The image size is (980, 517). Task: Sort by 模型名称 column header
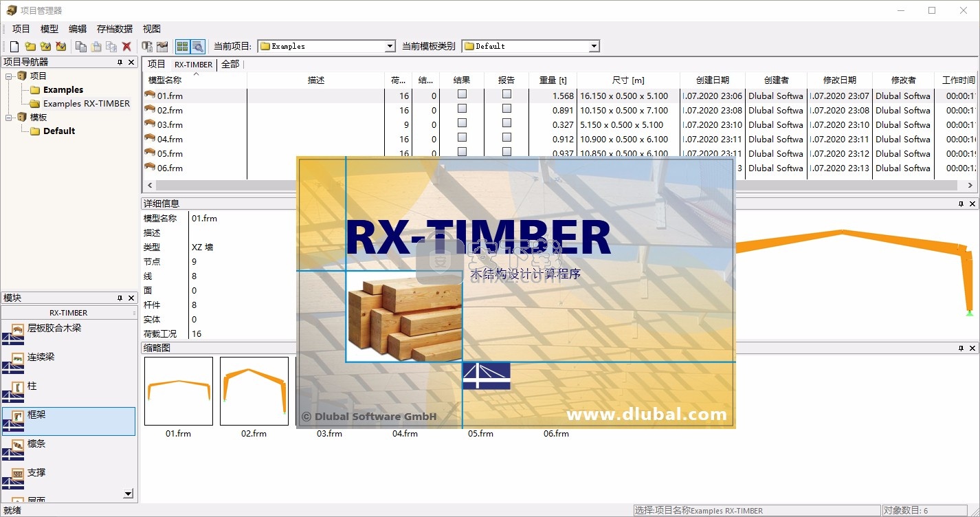click(195, 80)
